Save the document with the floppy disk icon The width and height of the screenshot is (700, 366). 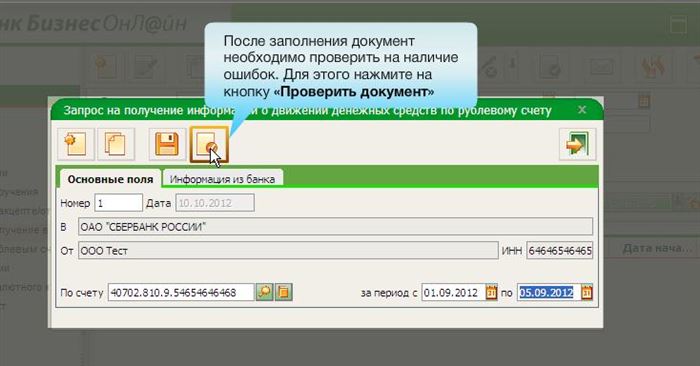tap(167, 144)
